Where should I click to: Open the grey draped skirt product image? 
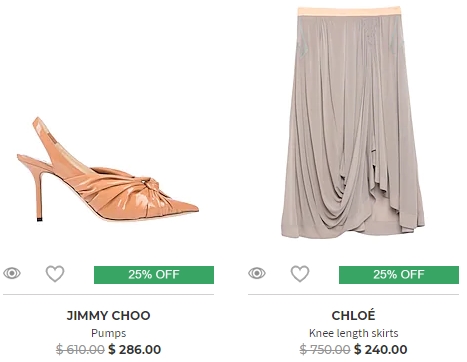[353, 122]
